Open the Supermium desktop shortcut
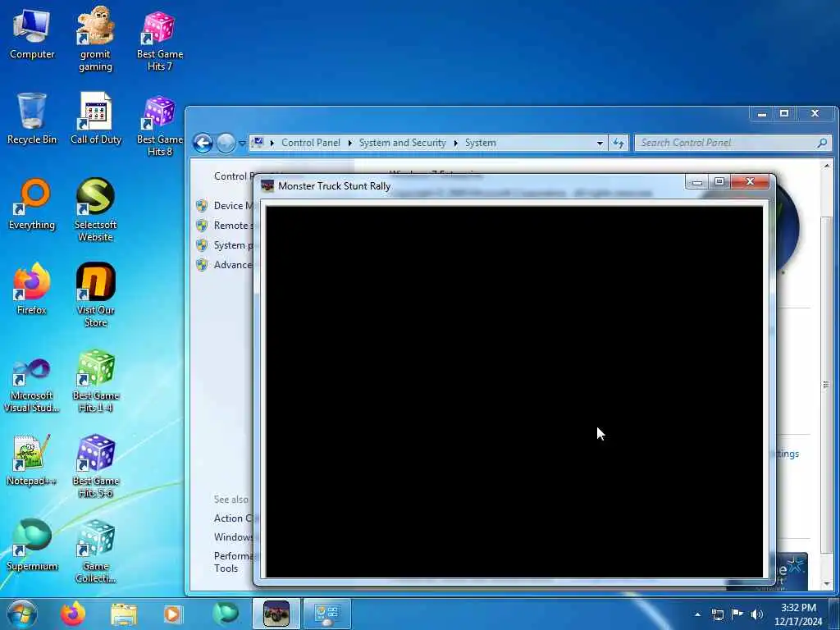This screenshot has width=840, height=630. click(32, 546)
